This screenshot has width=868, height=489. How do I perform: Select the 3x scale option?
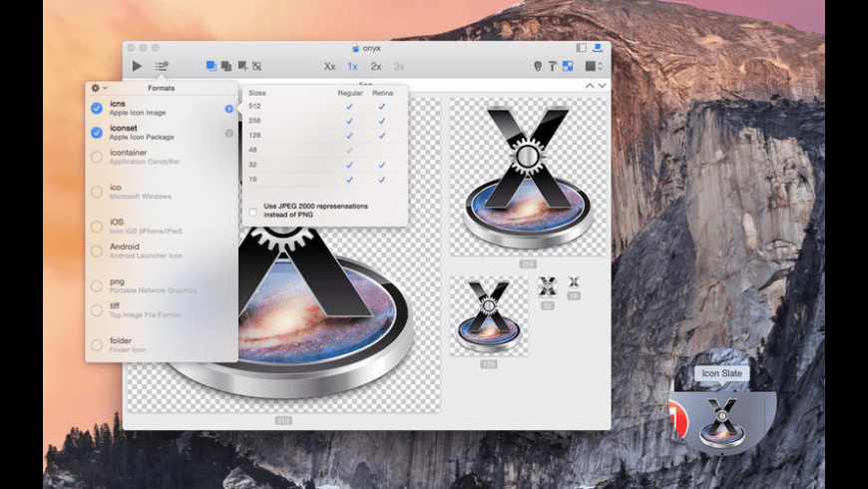tap(399, 67)
